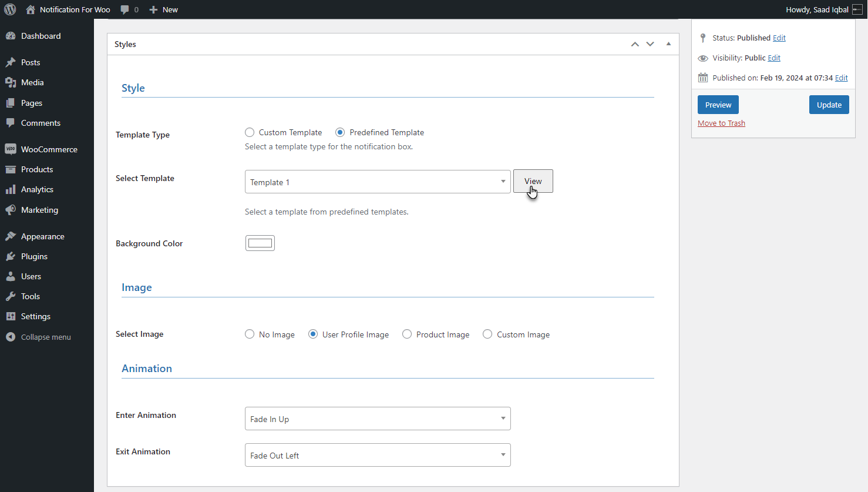Collapse the Styles panel triangle toggle
This screenshot has height=492, width=868.
[668, 44]
